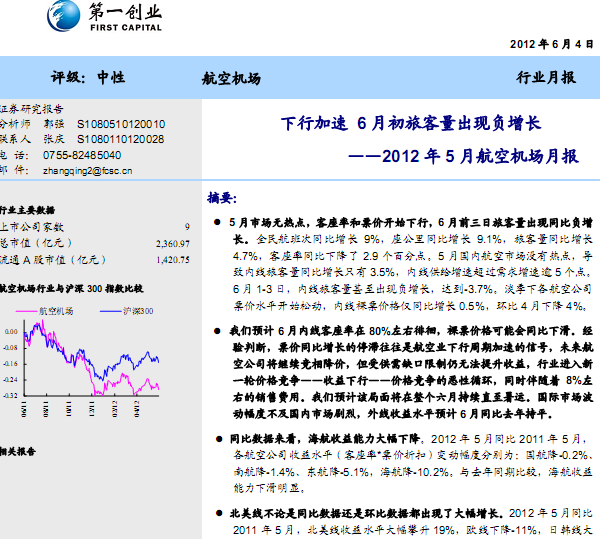Click the bullet before 同比数据来看 paragraph
Screen dimensions: 600x539
[217, 438]
